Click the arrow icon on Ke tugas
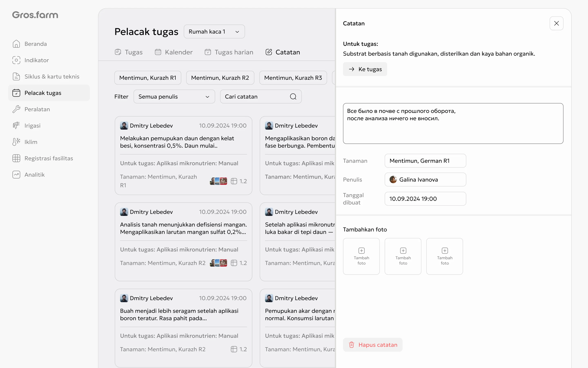 (351, 69)
